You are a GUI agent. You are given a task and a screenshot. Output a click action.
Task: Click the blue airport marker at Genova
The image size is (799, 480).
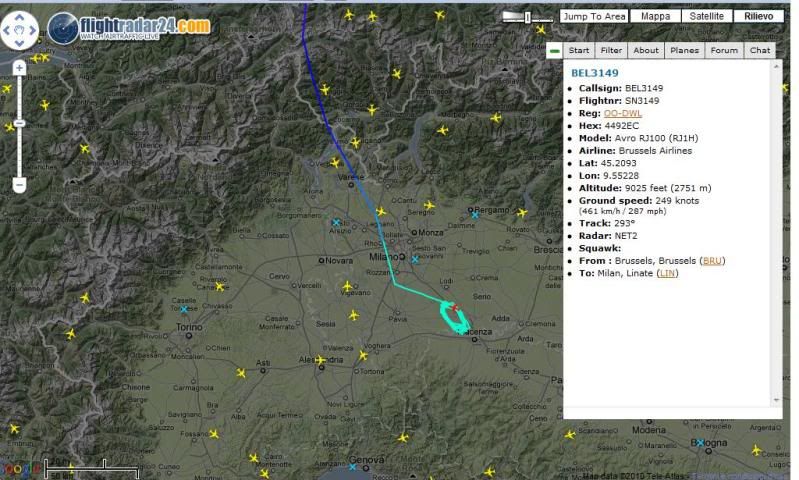click(352, 467)
